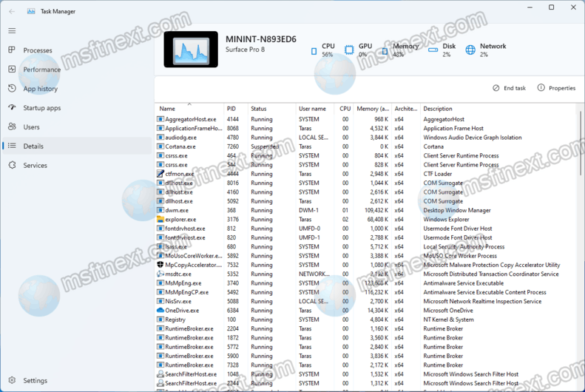This screenshot has height=392, width=585.
Task: Click the 109,432 K memory value
Action: (376, 210)
